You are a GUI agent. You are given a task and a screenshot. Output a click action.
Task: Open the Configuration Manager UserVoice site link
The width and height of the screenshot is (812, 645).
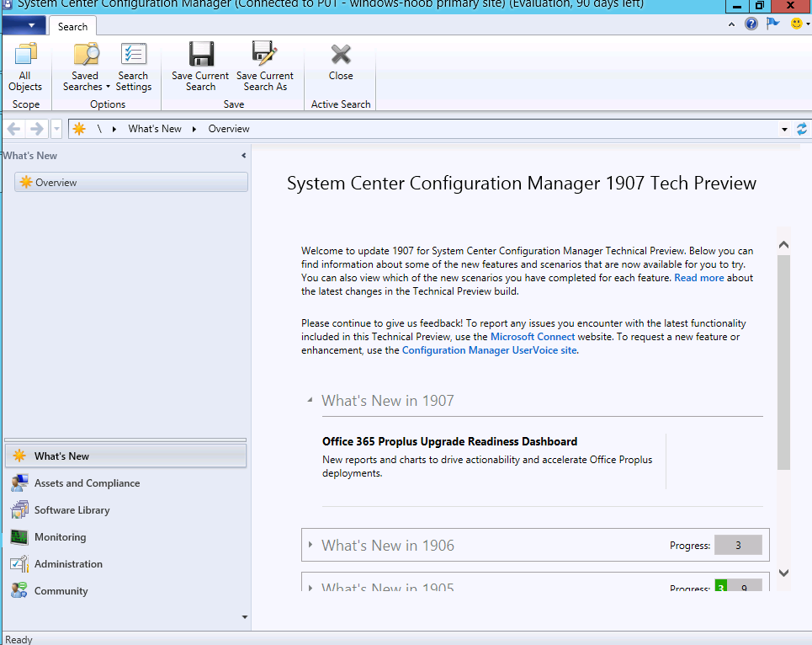point(490,350)
